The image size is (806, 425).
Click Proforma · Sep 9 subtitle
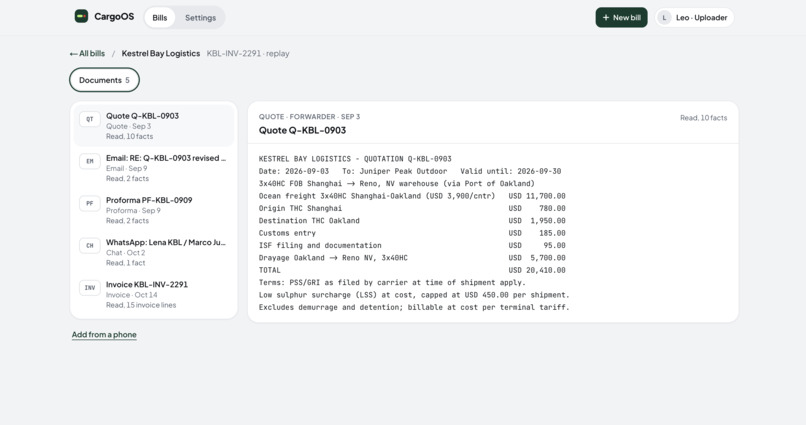[133, 211]
